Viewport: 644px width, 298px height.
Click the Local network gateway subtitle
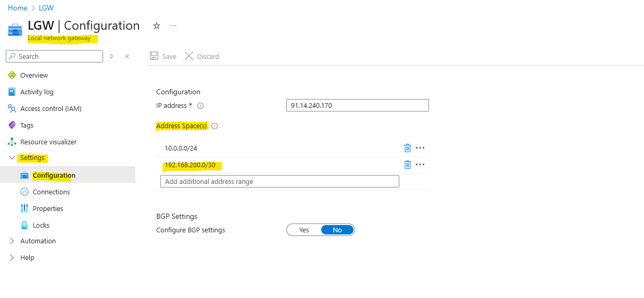[59, 38]
